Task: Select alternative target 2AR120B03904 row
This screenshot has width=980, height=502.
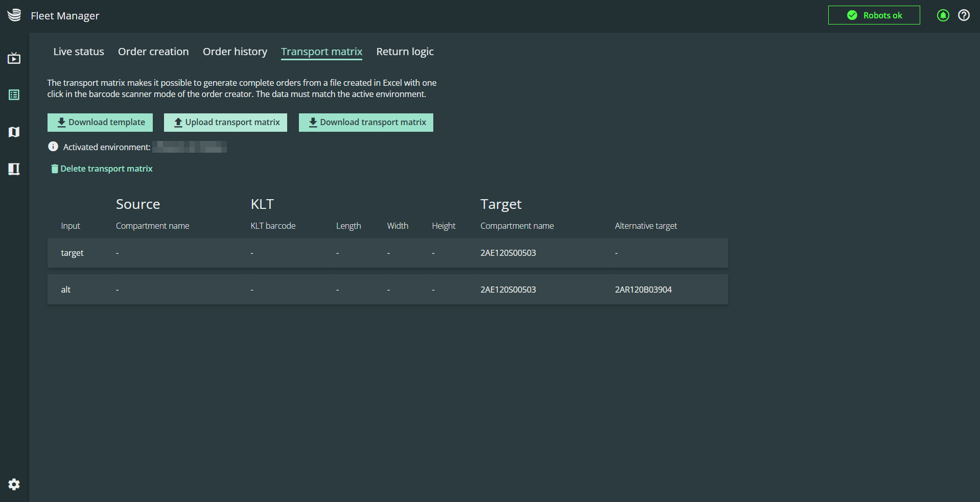Action: pos(388,290)
